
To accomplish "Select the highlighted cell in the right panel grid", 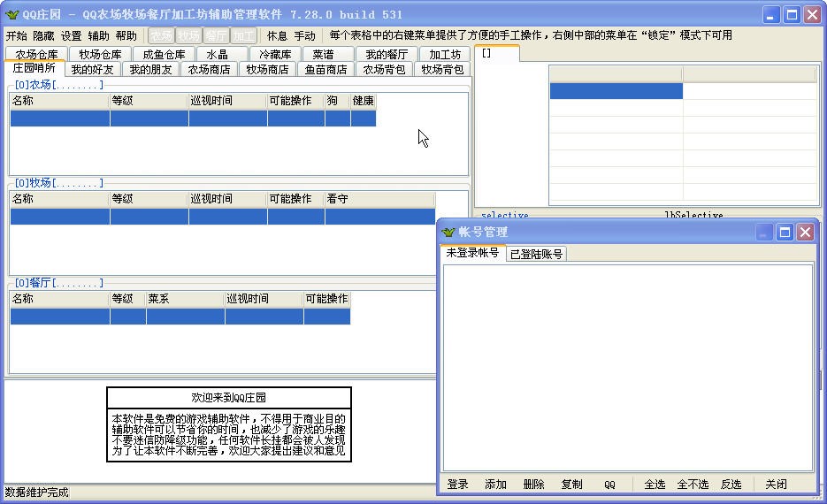I will 616,91.
